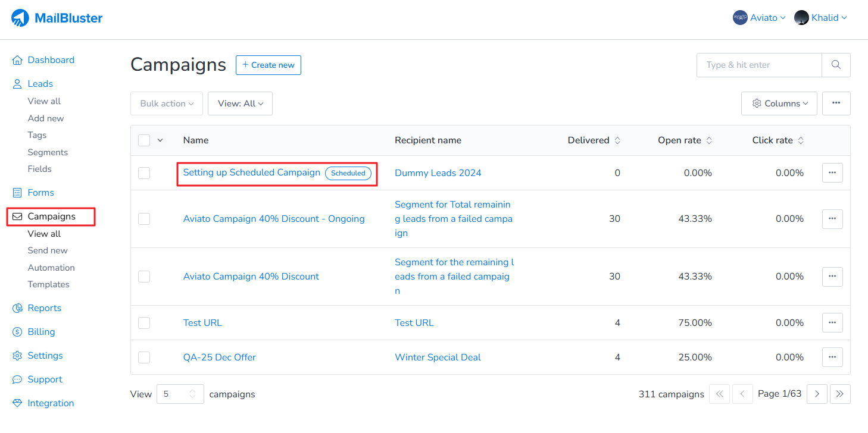The image size is (868, 433).
Task: Go to the next page arrow
Action: tap(817, 394)
